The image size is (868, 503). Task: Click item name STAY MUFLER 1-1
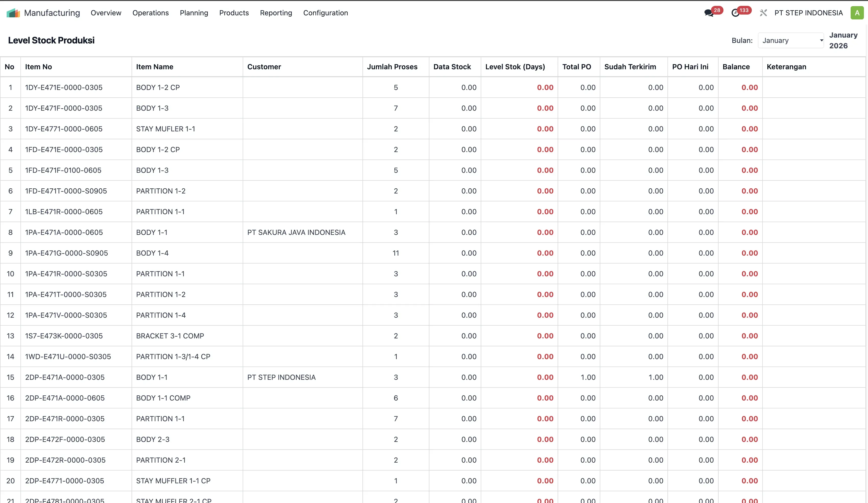click(x=166, y=129)
